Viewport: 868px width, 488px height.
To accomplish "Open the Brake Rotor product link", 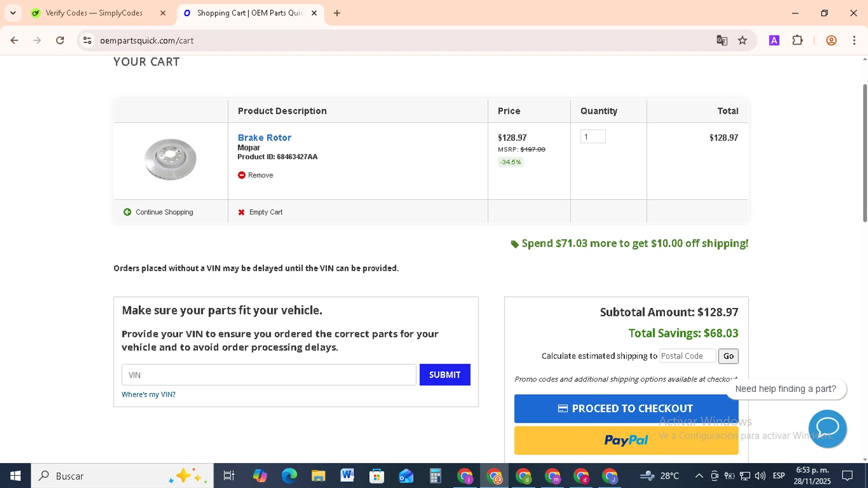I will (264, 137).
